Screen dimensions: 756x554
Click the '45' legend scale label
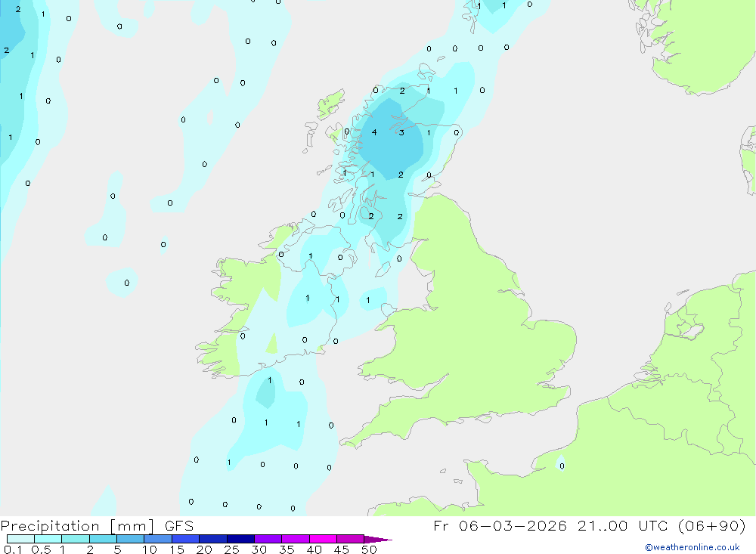342,549
